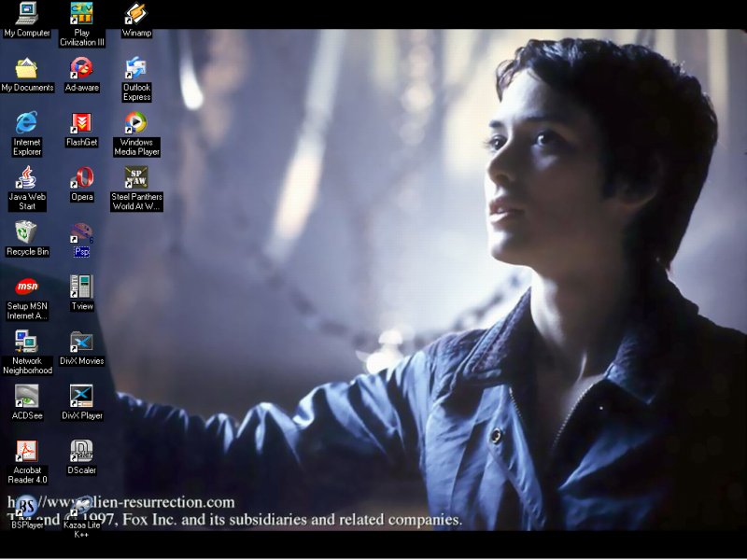Click the Tview desktop icon
Image resolution: width=747 pixels, height=560 pixels.
[x=81, y=287]
